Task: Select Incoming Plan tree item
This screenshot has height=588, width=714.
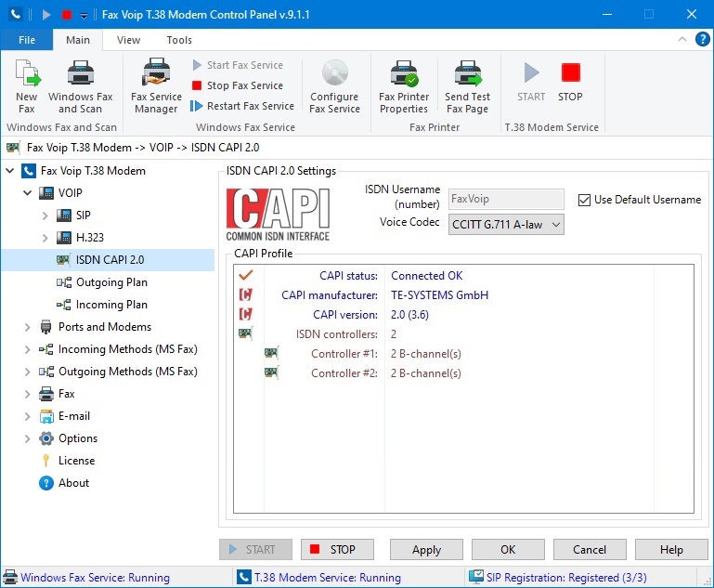Action: point(111,305)
